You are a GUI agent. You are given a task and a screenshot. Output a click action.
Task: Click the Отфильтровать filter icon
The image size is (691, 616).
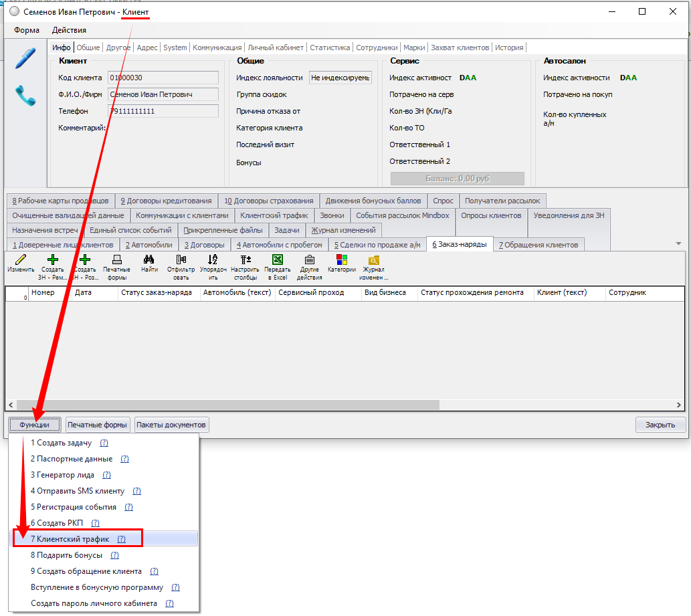coord(181,260)
